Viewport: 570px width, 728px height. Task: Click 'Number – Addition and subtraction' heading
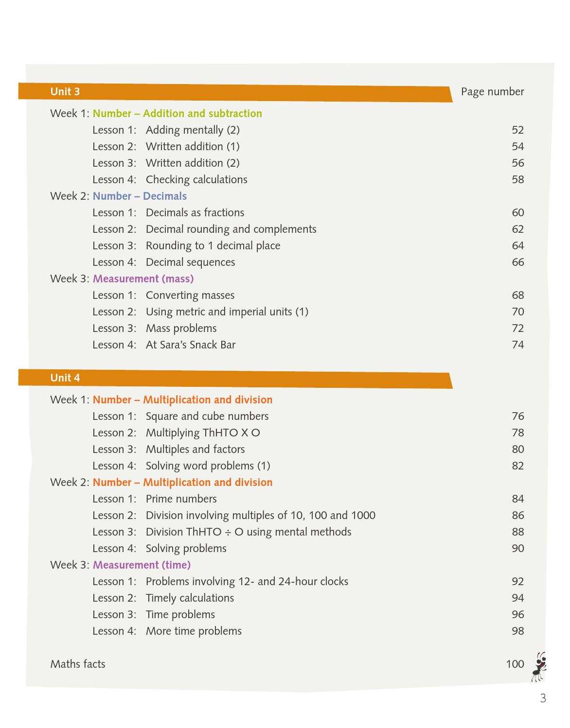[x=177, y=113]
